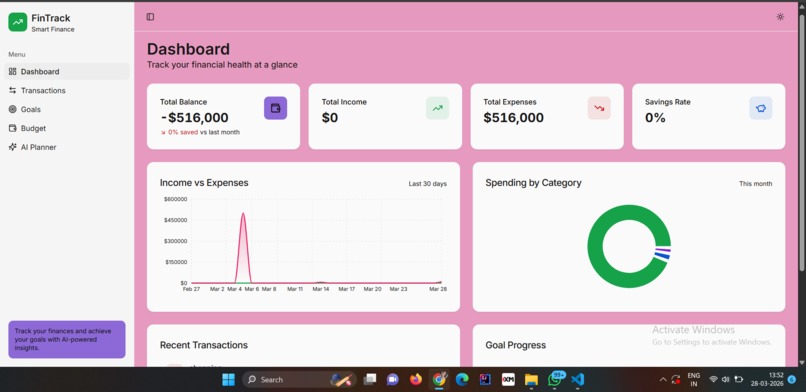Click the purple wallet icon on Total Balance

coord(276,108)
